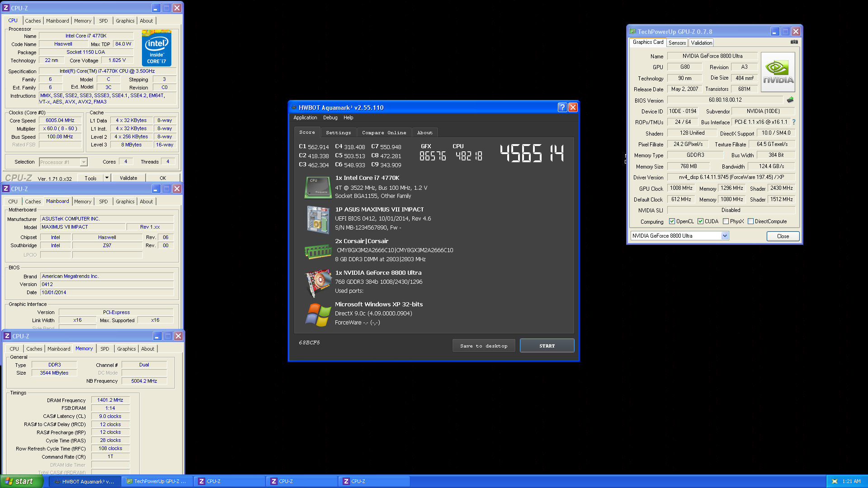Open Mainboard tab in bottom CPU-Z window
This screenshot has height=488, width=868.
click(59, 349)
